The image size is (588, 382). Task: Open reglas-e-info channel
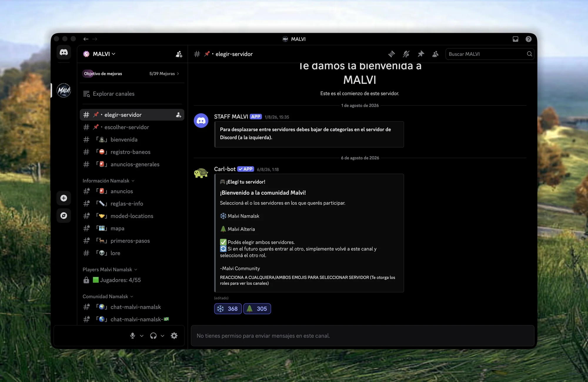click(132, 204)
